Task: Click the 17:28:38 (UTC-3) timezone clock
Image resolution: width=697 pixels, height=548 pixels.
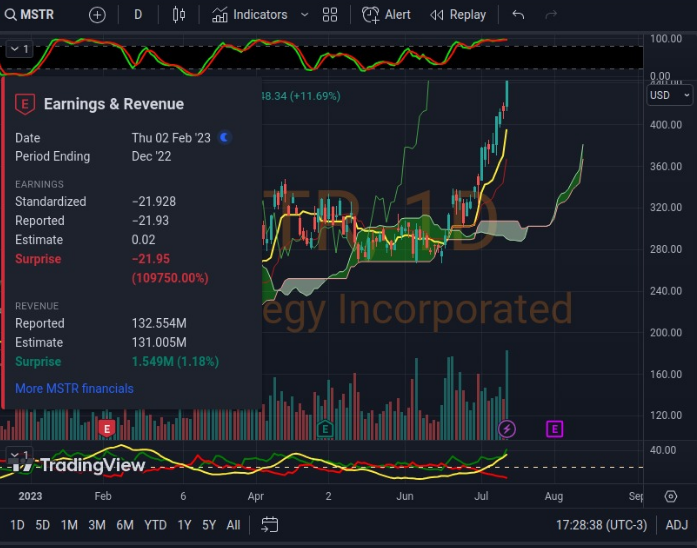Action: point(601,525)
